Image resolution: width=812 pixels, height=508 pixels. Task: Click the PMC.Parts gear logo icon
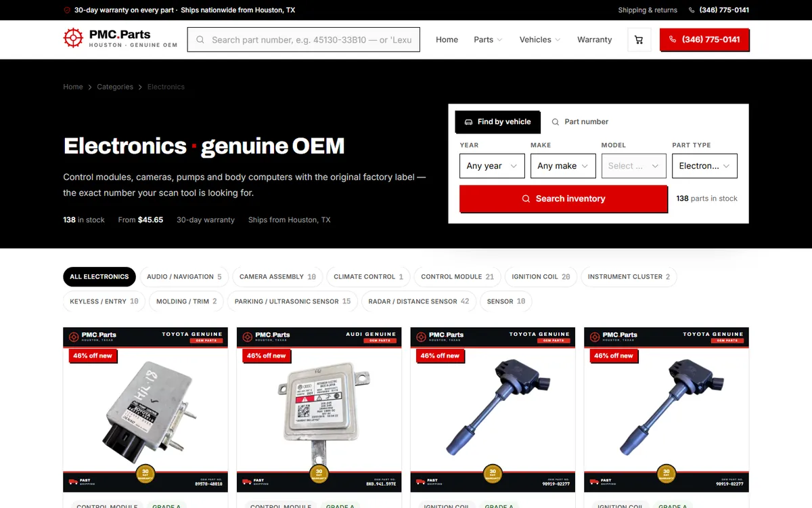(73, 39)
